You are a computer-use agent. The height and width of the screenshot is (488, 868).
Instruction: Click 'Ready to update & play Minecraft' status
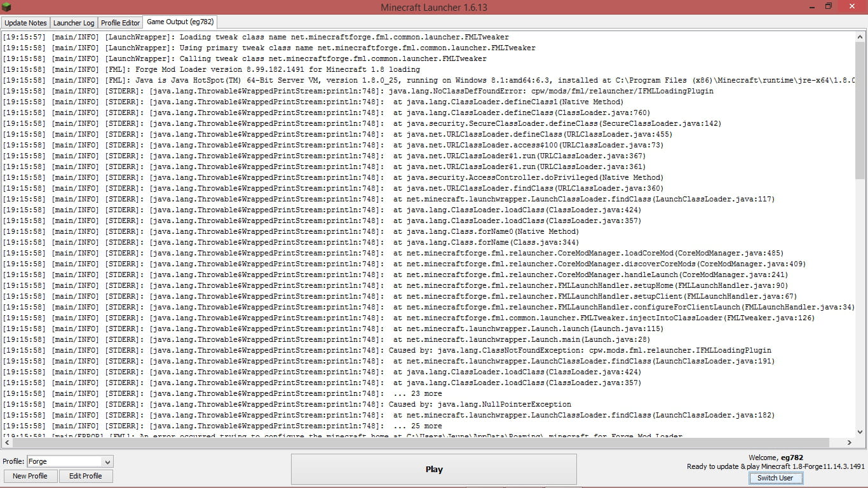pyautogui.click(x=775, y=466)
